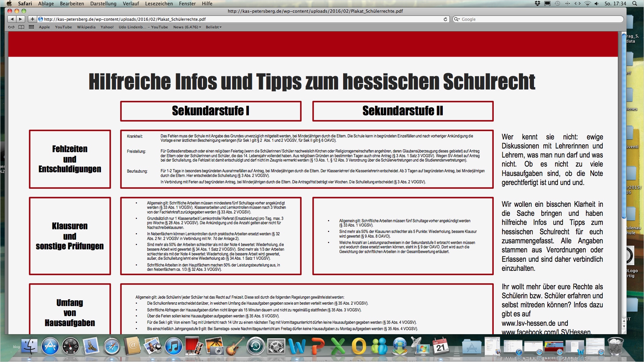
Task: Start Time Machine from the Dock
Action: click(x=255, y=346)
